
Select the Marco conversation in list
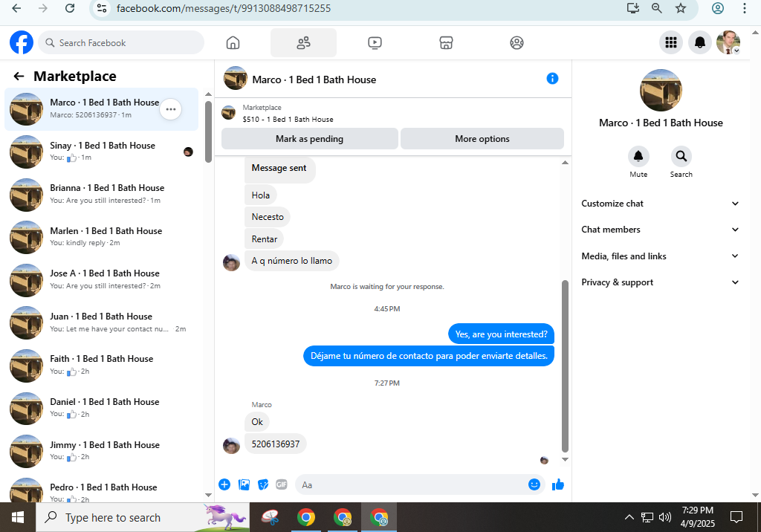coord(101,109)
